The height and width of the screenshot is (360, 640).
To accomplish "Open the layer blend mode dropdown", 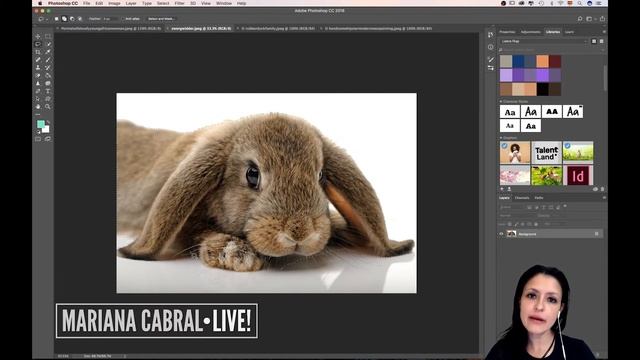I will [x=517, y=216].
